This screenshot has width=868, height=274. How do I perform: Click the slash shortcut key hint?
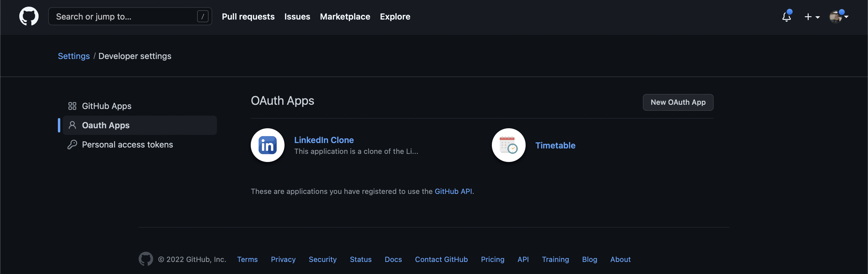point(203,16)
